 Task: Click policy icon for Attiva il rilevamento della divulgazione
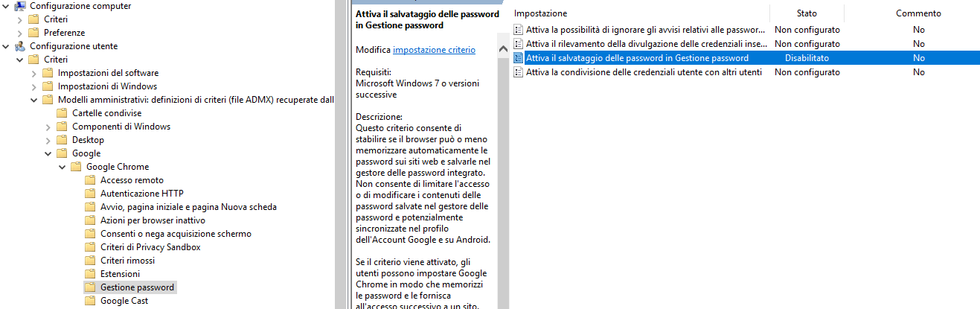tap(519, 44)
